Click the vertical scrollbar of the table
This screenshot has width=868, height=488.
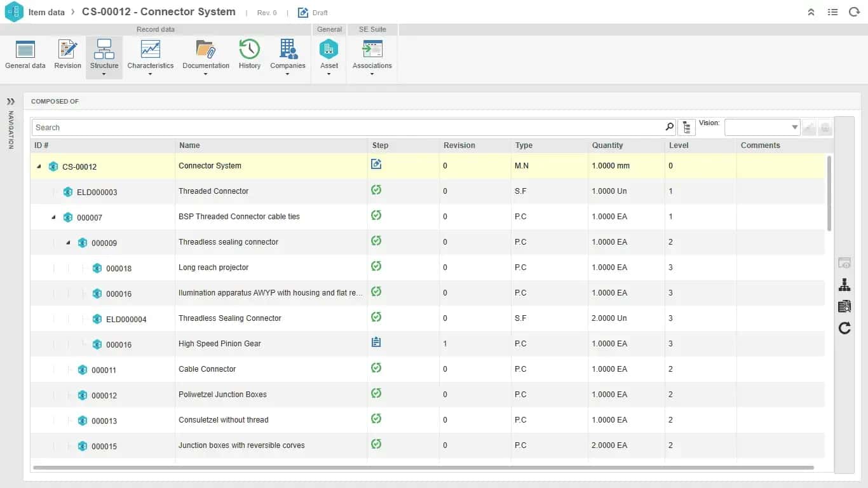click(x=828, y=193)
